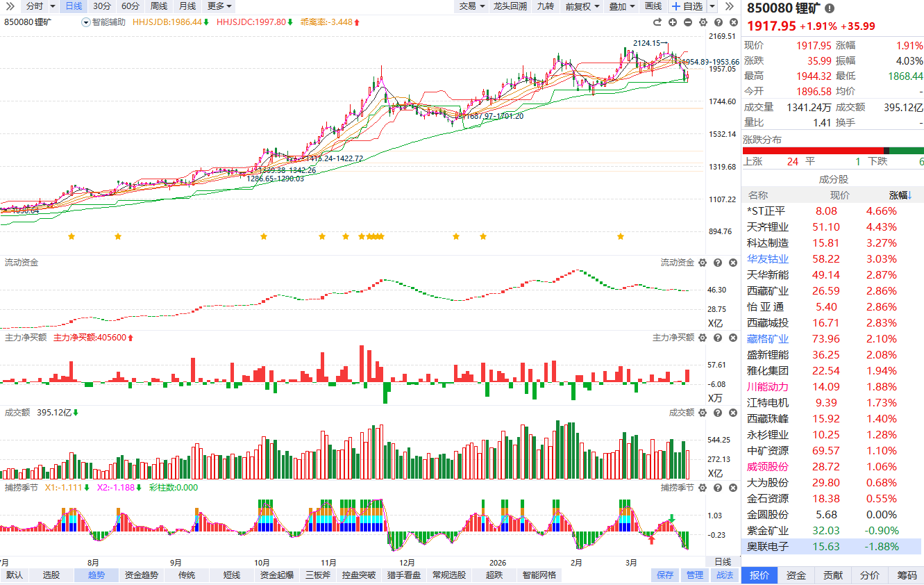Switch to 周线 weekly chart tab
This screenshot has width=924, height=585.
[x=158, y=6]
